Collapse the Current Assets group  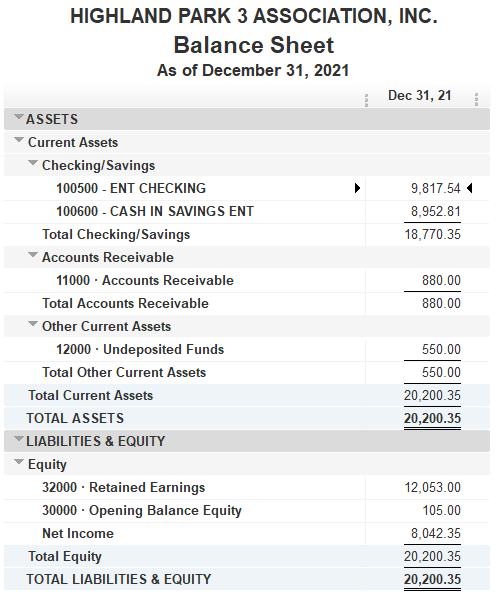(18, 140)
